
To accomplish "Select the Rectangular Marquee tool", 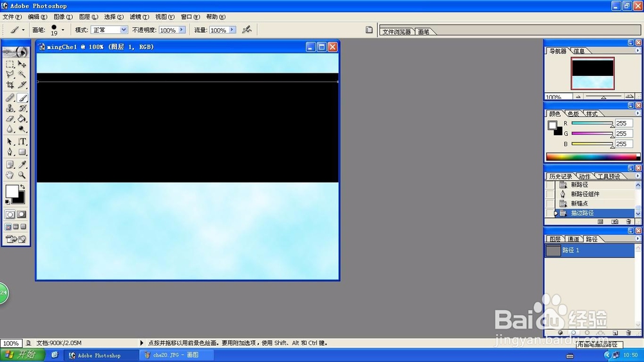I will (x=10, y=64).
